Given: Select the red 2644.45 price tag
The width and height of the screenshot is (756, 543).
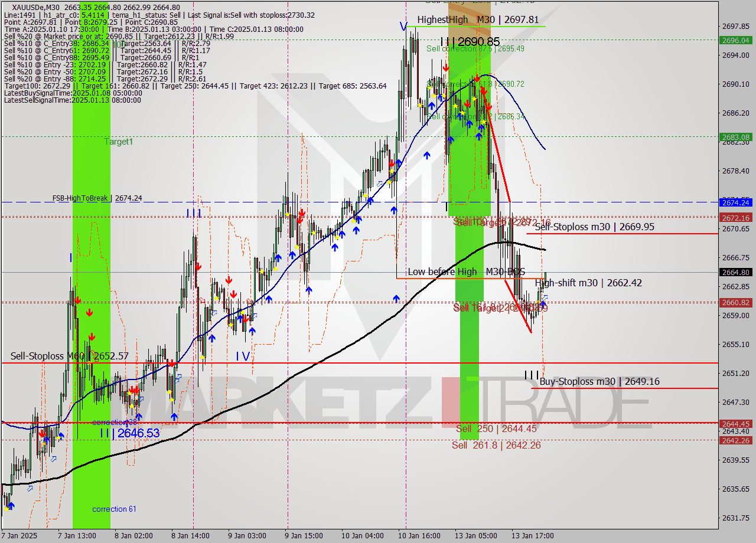Looking at the screenshot, I should pos(736,424).
